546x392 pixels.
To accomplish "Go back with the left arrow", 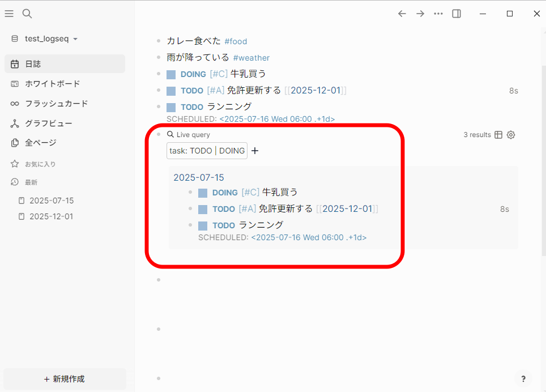I will (402, 14).
